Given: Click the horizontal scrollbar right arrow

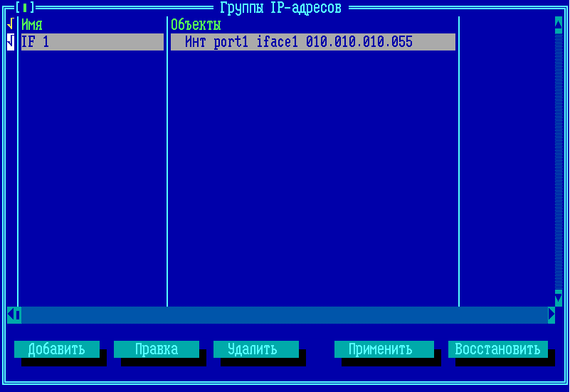Looking at the screenshot, I should [551, 314].
